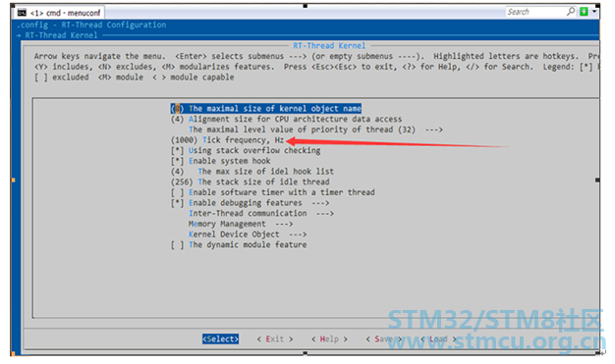Expand the Kernel Device Object submenu

point(248,234)
